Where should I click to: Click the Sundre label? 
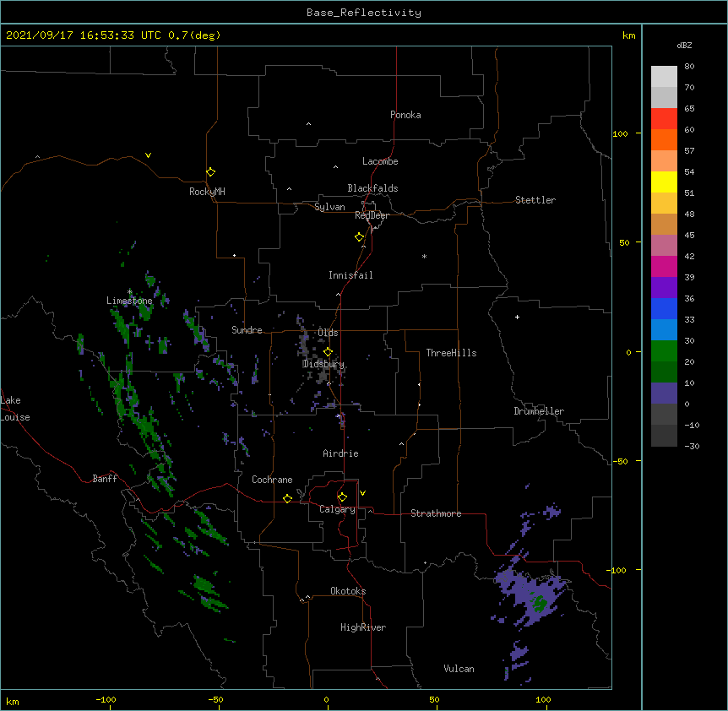[x=247, y=330]
